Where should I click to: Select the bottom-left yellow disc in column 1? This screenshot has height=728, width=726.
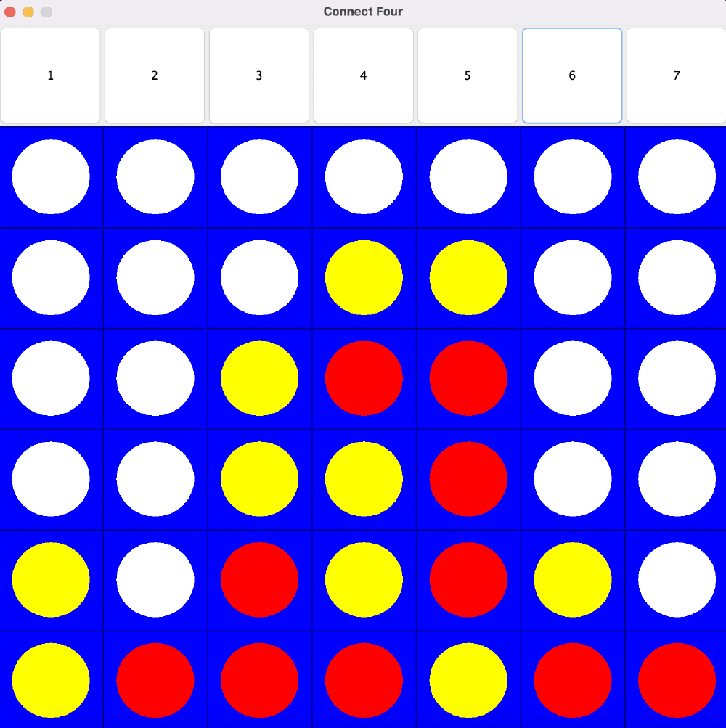tap(51, 680)
